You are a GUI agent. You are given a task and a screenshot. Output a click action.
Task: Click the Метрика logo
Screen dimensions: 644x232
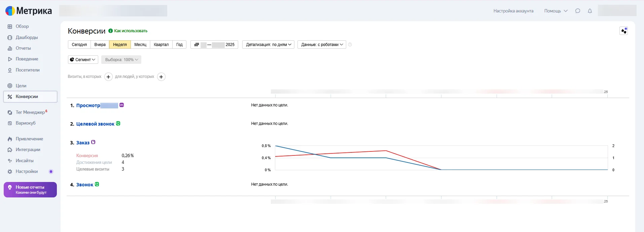click(x=29, y=11)
